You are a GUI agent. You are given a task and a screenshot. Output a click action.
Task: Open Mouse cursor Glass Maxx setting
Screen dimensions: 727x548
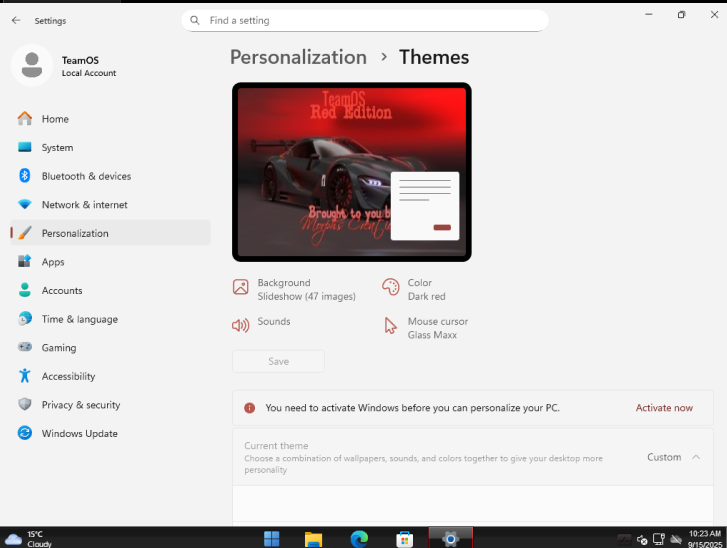click(x=438, y=328)
